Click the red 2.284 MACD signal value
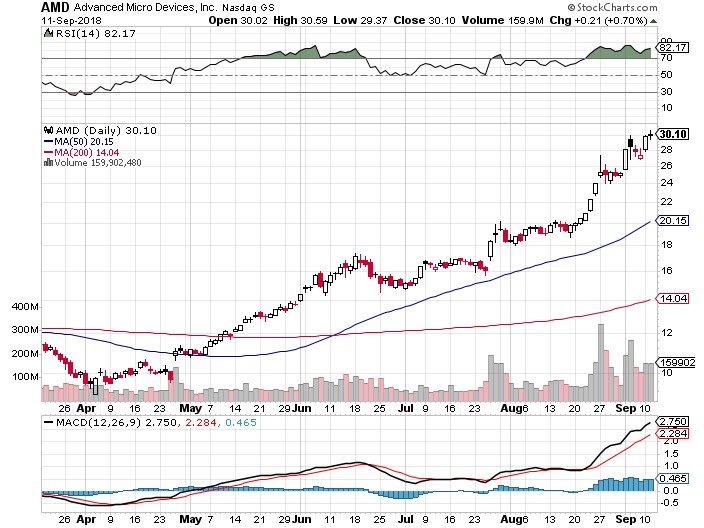Screen dimensions: 704x528 click(x=201, y=423)
